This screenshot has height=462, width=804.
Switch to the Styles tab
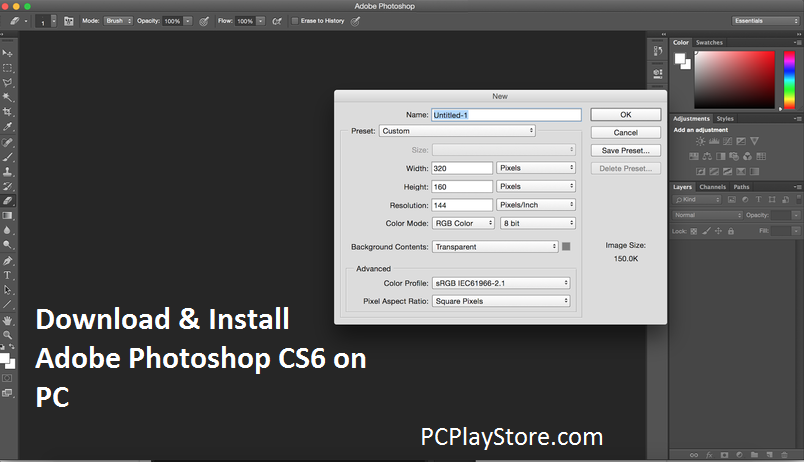coord(725,118)
